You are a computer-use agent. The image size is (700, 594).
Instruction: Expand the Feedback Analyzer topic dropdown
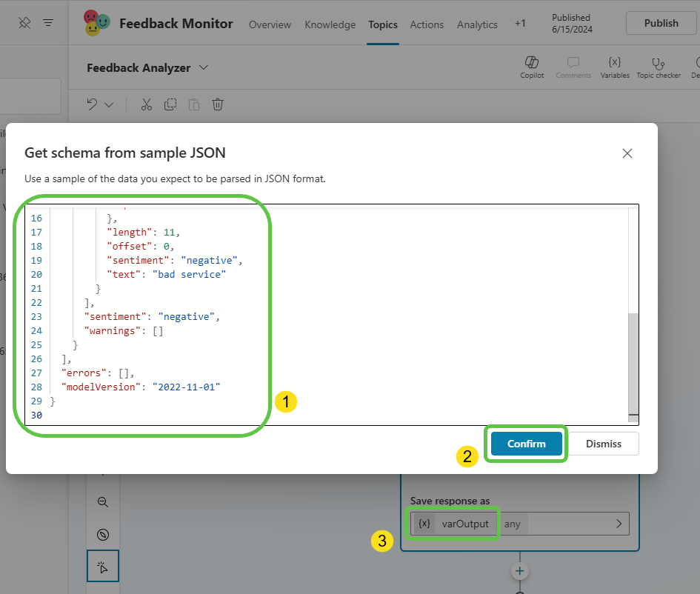(x=204, y=67)
